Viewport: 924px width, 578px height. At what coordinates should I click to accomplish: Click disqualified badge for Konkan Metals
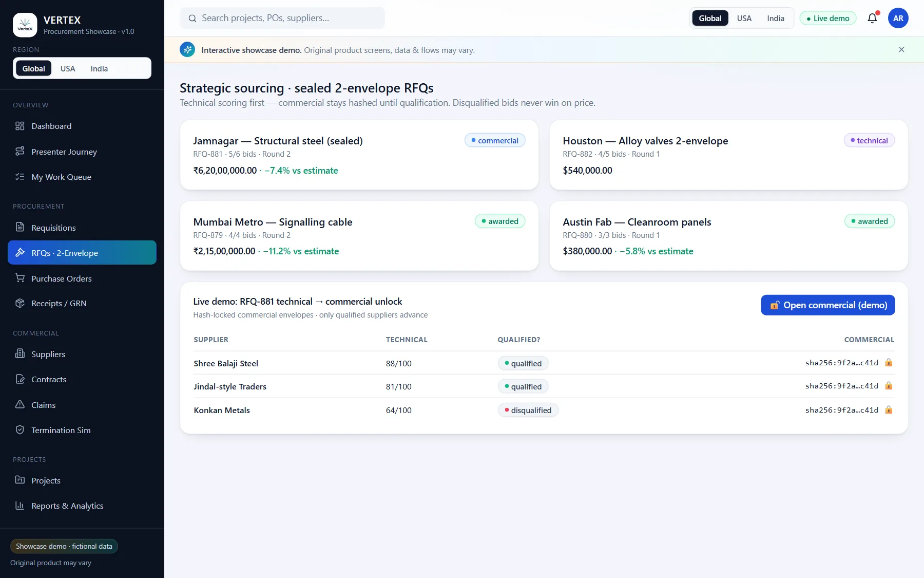click(x=528, y=410)
